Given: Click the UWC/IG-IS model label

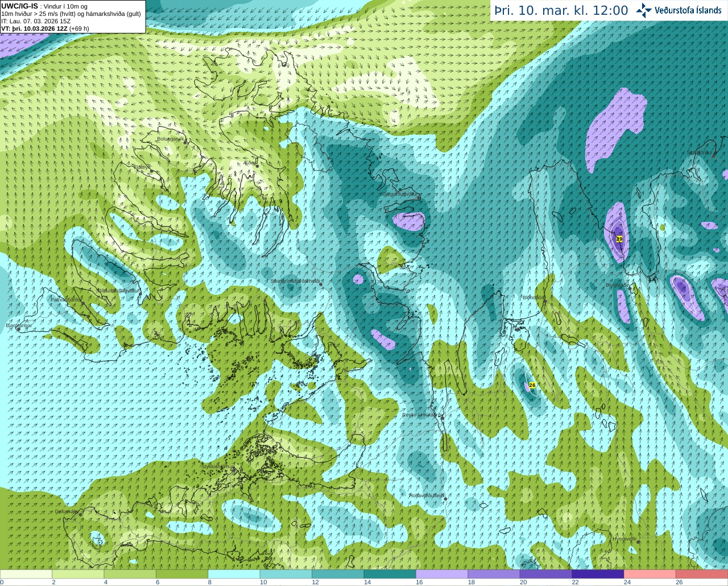Looking at the screenshot, I should point(19,6).
